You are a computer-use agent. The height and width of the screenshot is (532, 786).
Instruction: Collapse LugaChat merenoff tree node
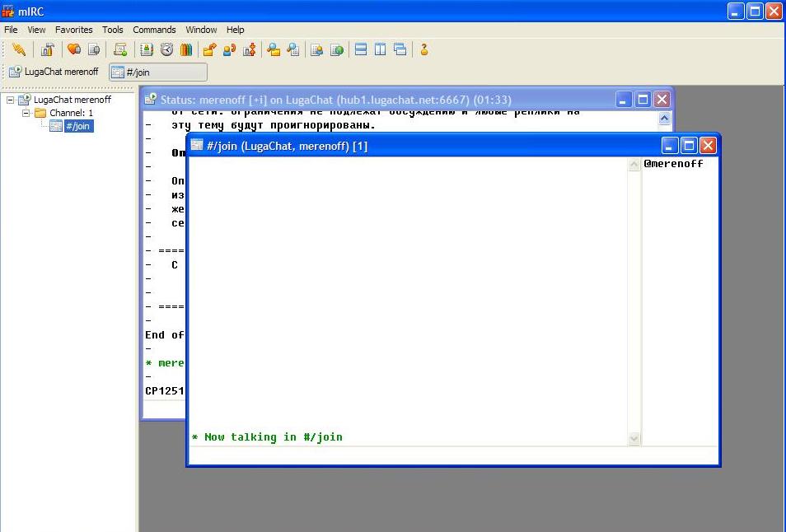pyautogui.click(x=10, y=100)
